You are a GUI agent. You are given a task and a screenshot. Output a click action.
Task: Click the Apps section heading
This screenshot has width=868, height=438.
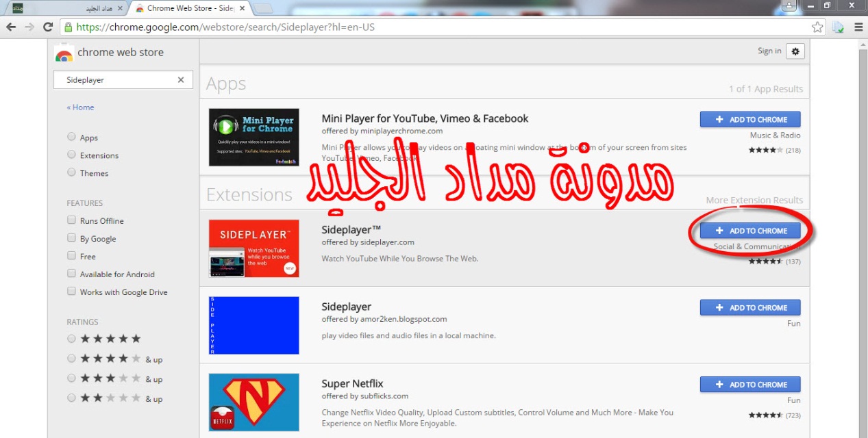[226, 83]
